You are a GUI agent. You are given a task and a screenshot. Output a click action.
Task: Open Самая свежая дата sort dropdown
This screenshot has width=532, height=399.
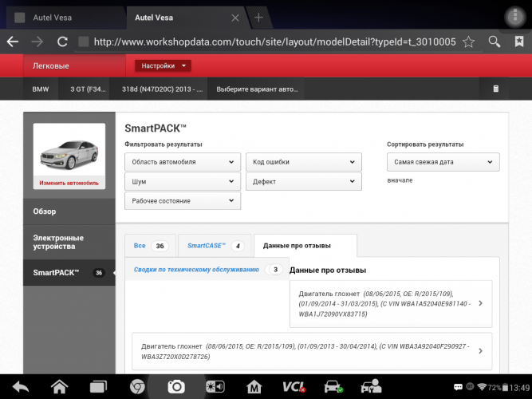(x=443, y=162)
